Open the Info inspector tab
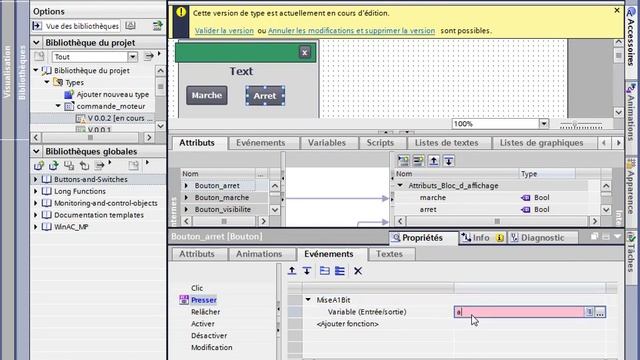This screenshot has width=640, height=360. tap(482, 238)
